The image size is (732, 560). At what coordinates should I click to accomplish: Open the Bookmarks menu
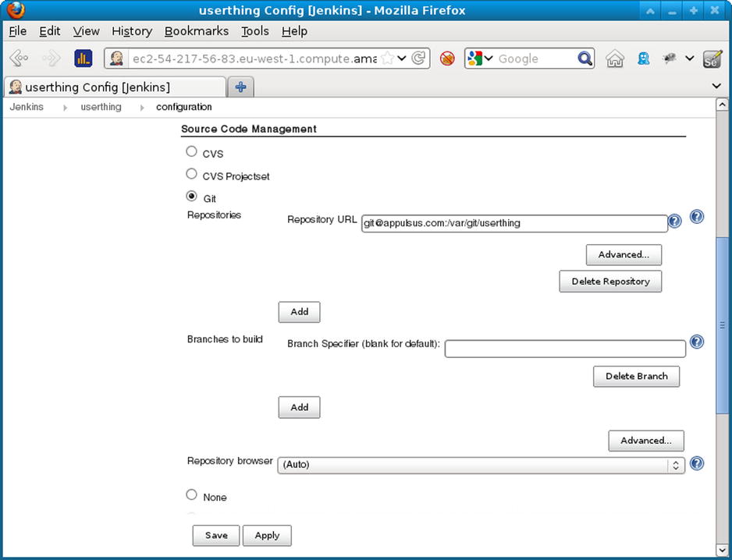[197, 31]
